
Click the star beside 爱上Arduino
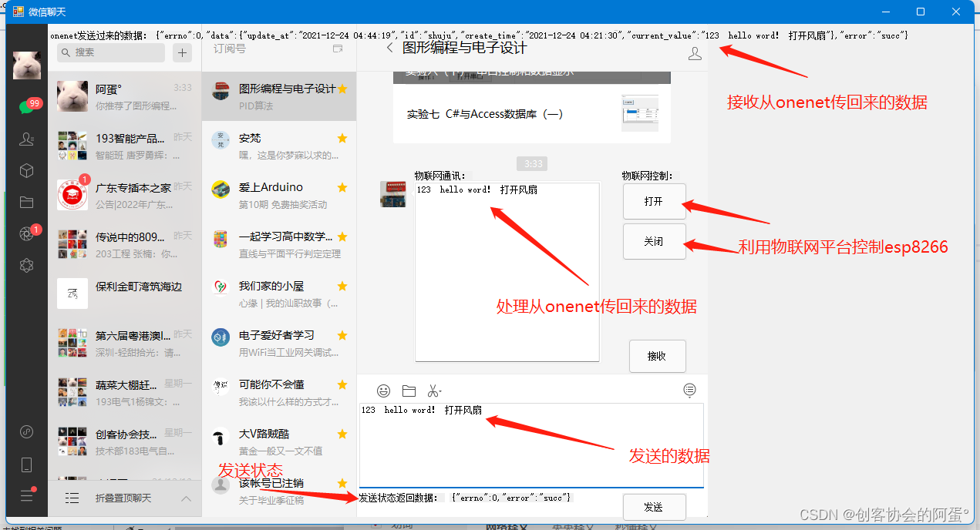pos(342,187)
